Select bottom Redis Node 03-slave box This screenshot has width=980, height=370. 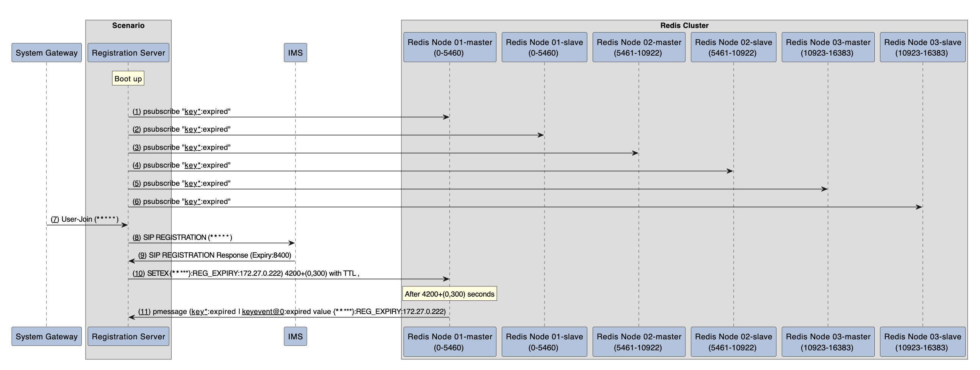922,342
